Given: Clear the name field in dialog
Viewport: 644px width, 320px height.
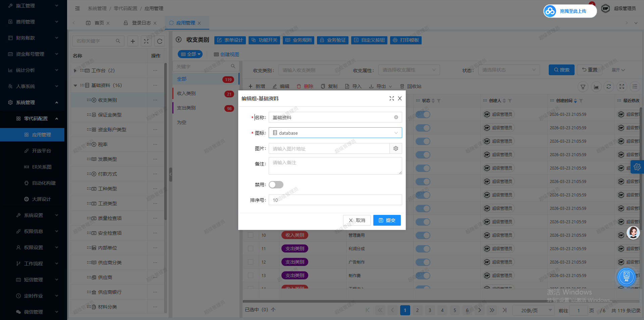Looking at the screenshot, I should pos(396,117).
